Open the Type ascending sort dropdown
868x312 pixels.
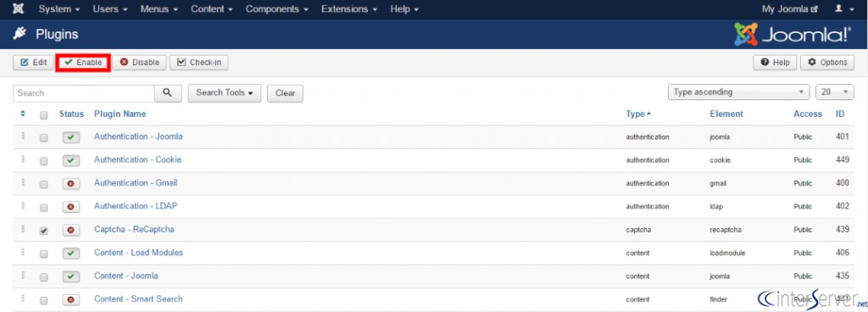(738, 92)
